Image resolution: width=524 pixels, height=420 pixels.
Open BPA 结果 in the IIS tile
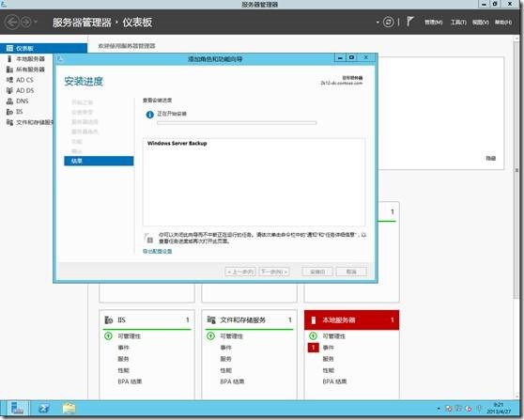(130, 381)
